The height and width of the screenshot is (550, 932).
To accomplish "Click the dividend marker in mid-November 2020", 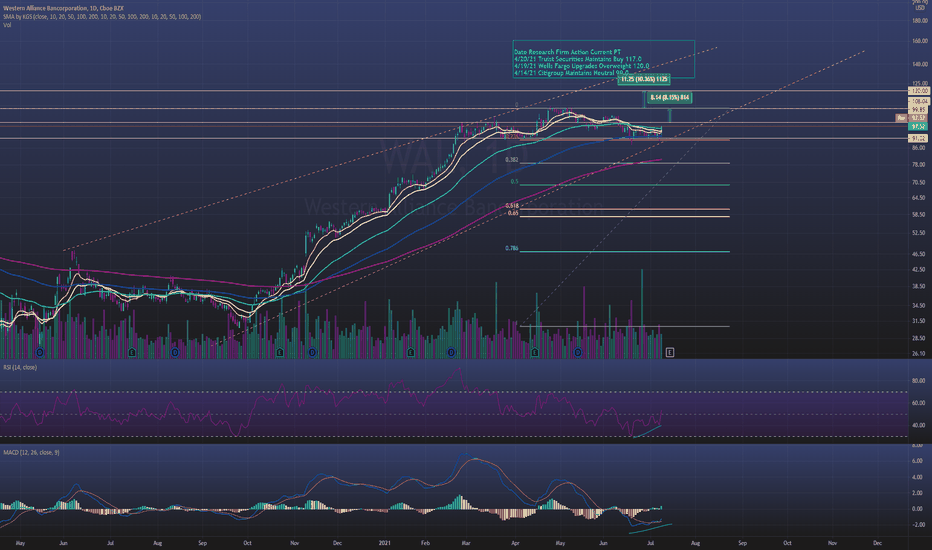I will point(312,353).
